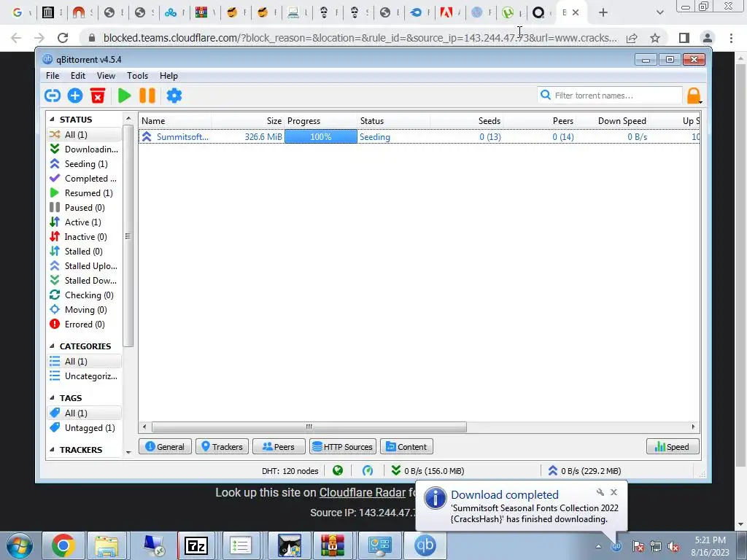Select All (1) under TAGS
This screenshot has height=560, width=747.
(x=85, y=413)
